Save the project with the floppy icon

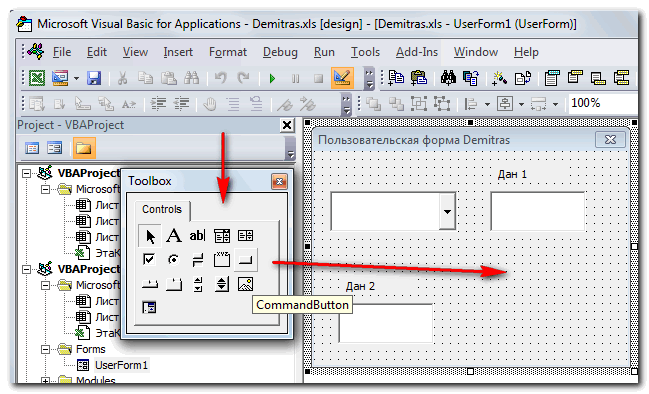click(x=94, y=78)
